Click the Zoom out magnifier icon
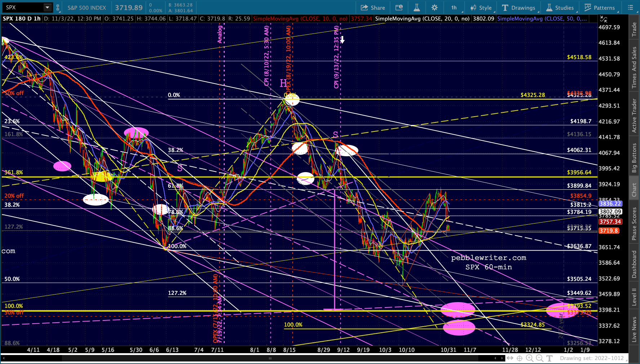Screen dimensions: 640x364 click(540, 358)
